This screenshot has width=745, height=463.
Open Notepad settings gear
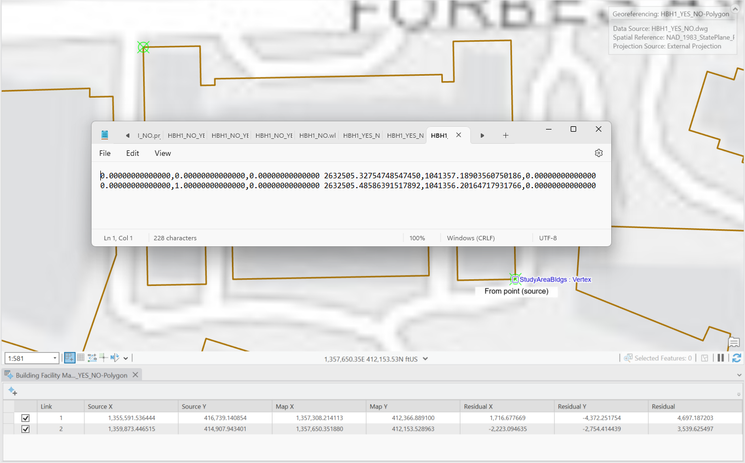click(599, 153)
